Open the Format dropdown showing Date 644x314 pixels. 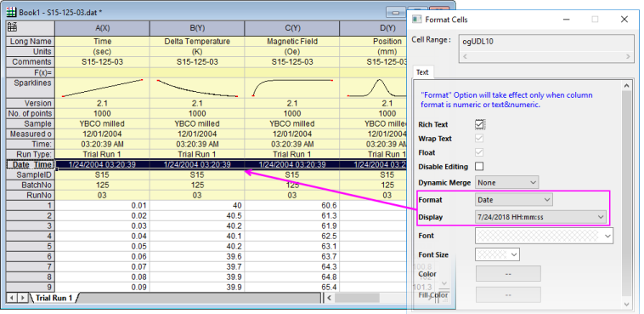coord(514,200)
